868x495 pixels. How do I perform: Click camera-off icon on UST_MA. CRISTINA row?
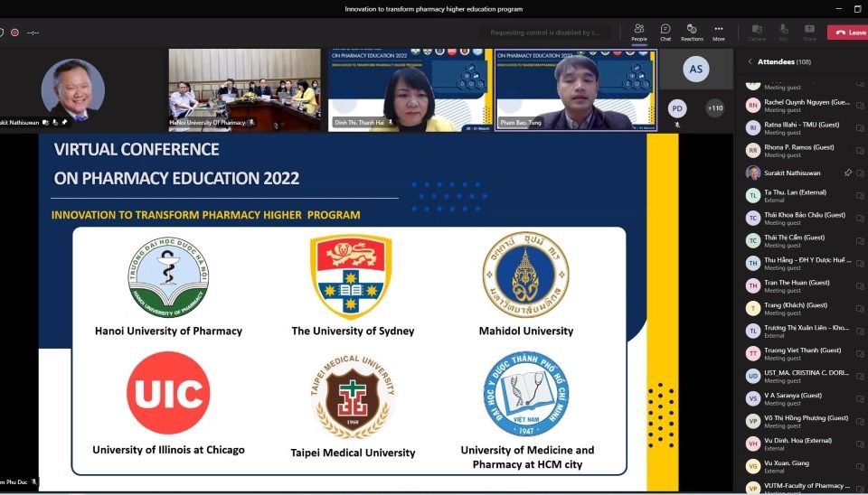[x=860, y=376]
